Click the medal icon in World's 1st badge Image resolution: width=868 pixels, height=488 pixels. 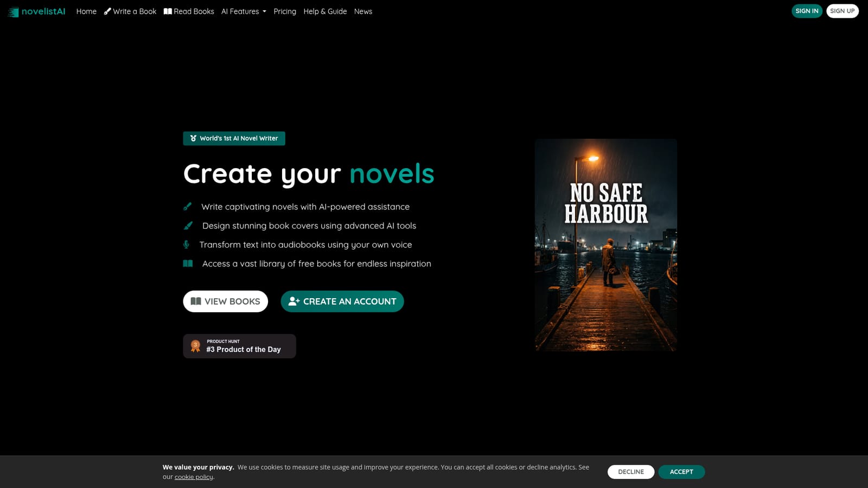pyautogui.click(x=193, y=138)
